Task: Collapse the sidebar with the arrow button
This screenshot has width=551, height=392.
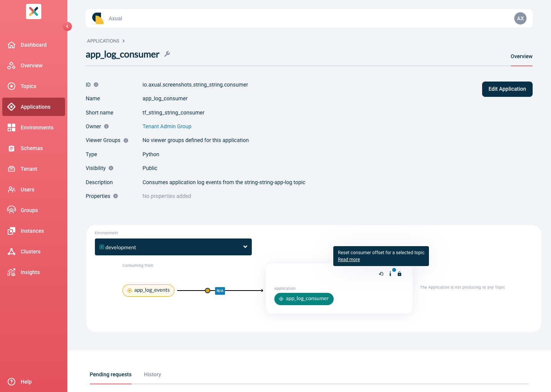Action: click(x=67, y=26)
